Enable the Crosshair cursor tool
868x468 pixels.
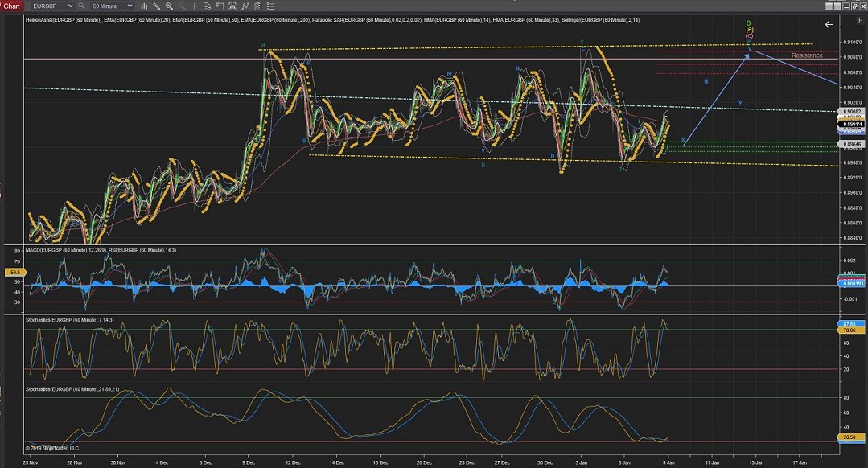(195, 6)
